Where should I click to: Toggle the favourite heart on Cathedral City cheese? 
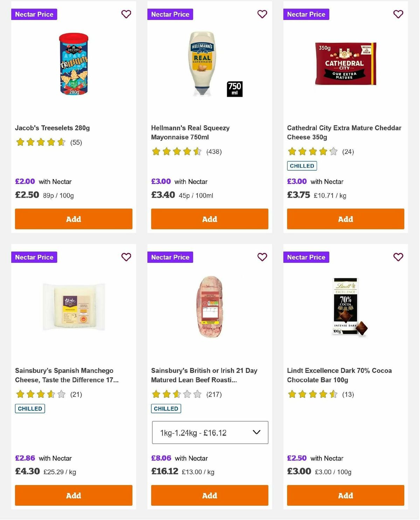click(x=398, y=14)
